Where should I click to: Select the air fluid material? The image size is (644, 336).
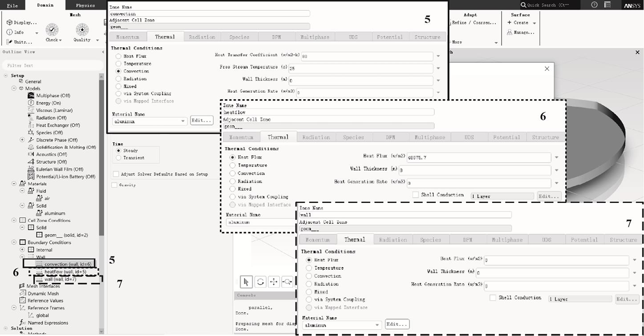tap(44, 198)
